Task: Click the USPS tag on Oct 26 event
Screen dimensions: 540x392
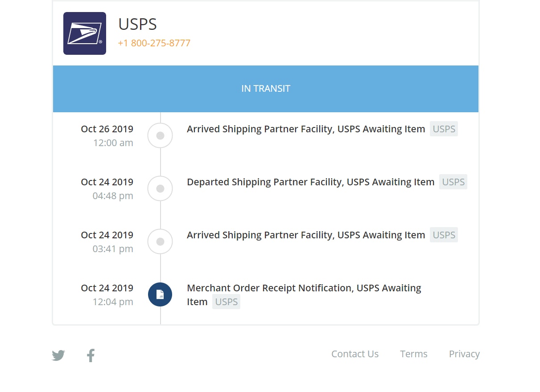Action: (x=444, y=129)
